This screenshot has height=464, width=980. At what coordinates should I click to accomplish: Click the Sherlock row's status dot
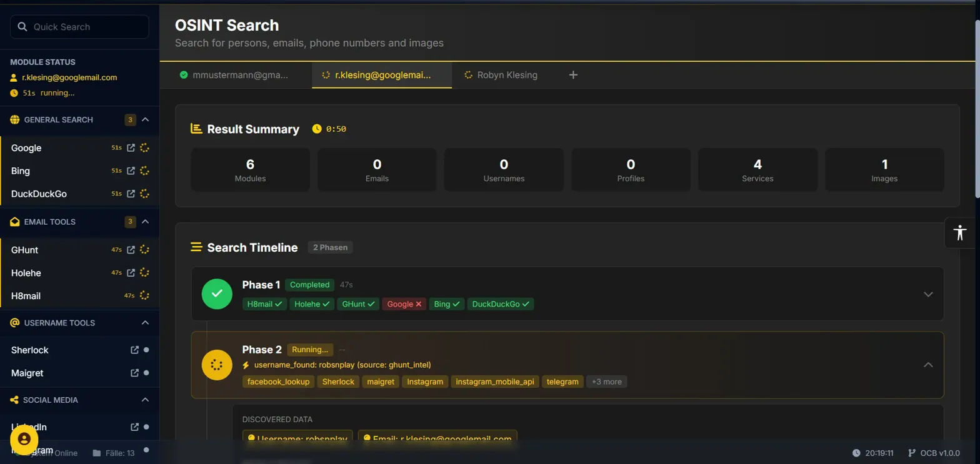[146, 350]
